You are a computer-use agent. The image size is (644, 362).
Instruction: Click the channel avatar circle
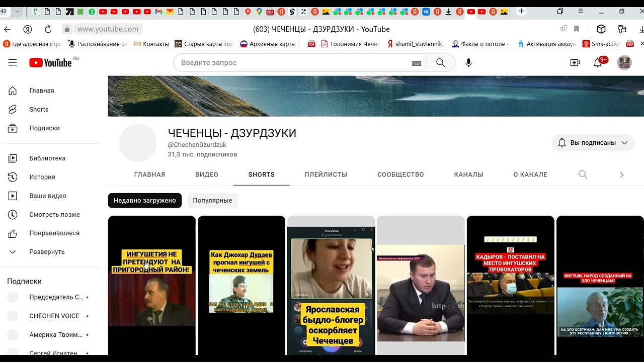[x=138, y=143]
